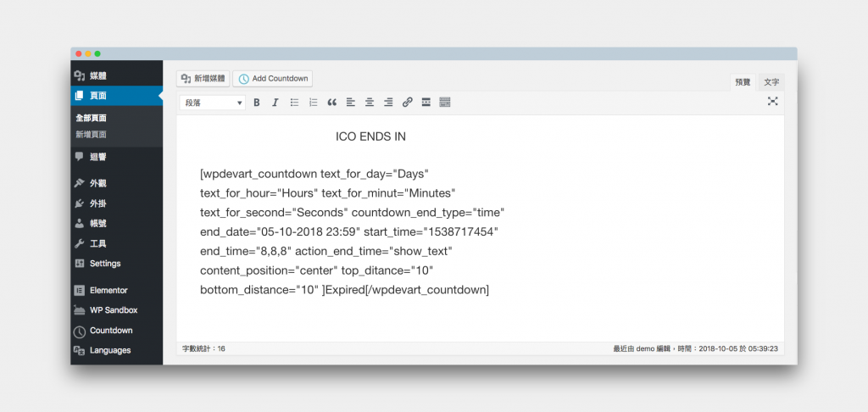Open the Countdown sidebar menu
This screenshot has height=412, width=868.
pyautogui.click(x=117, y=331)
